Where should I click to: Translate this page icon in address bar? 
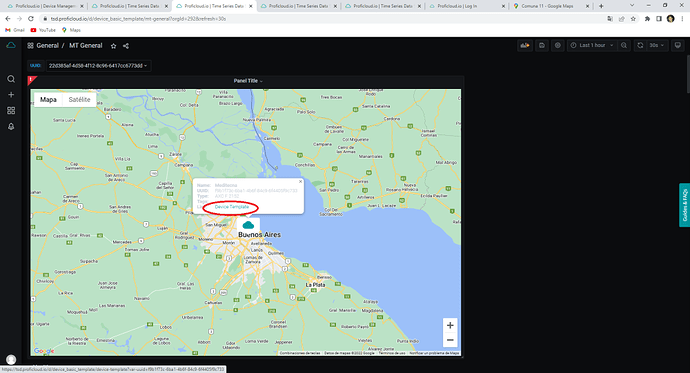click(x=609, y=19)
